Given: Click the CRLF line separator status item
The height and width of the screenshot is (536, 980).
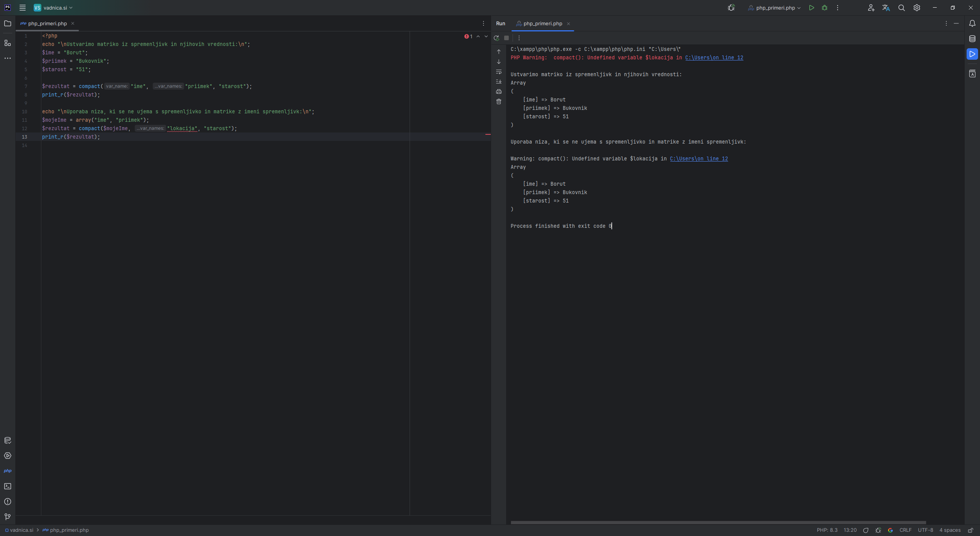Looking at the screenshot, I should pyautogui.click(x=905, y=530).
